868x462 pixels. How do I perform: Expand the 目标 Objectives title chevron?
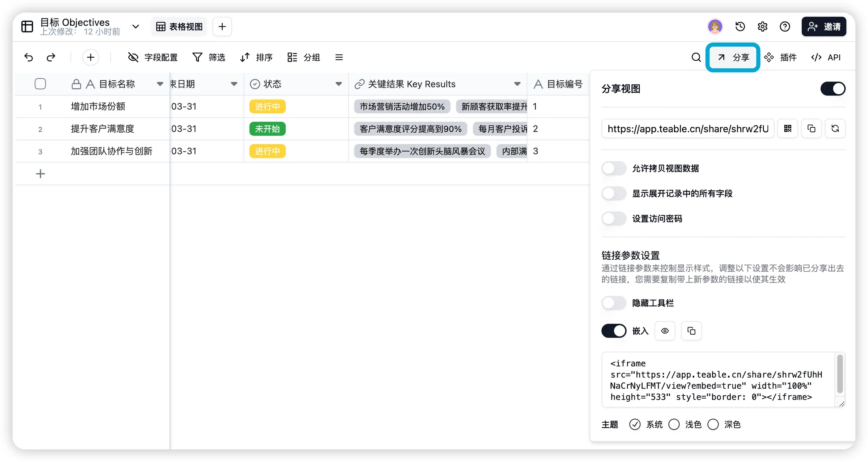pyautogui.click(x=136, y=26)
